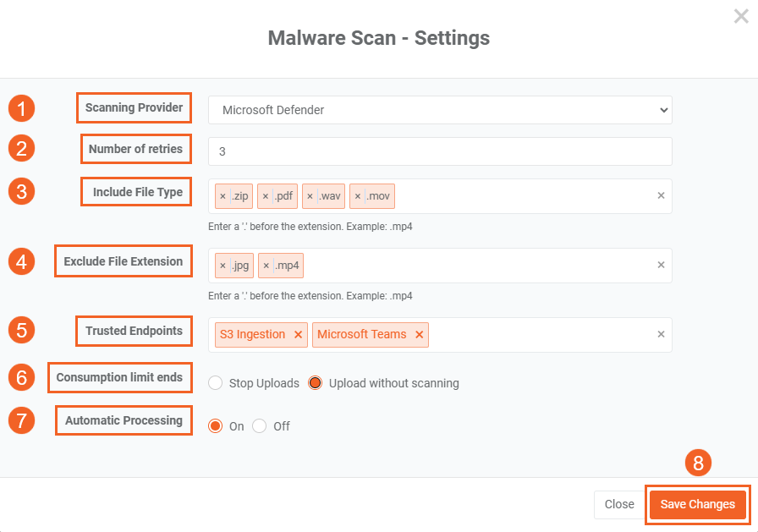Open the Scanning Provider dropdown

(x=440, y=110)
